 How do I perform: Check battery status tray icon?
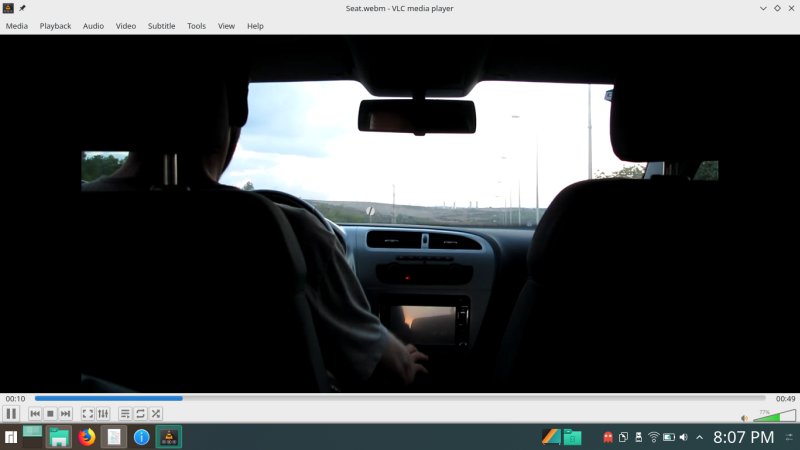coord(669,437)
